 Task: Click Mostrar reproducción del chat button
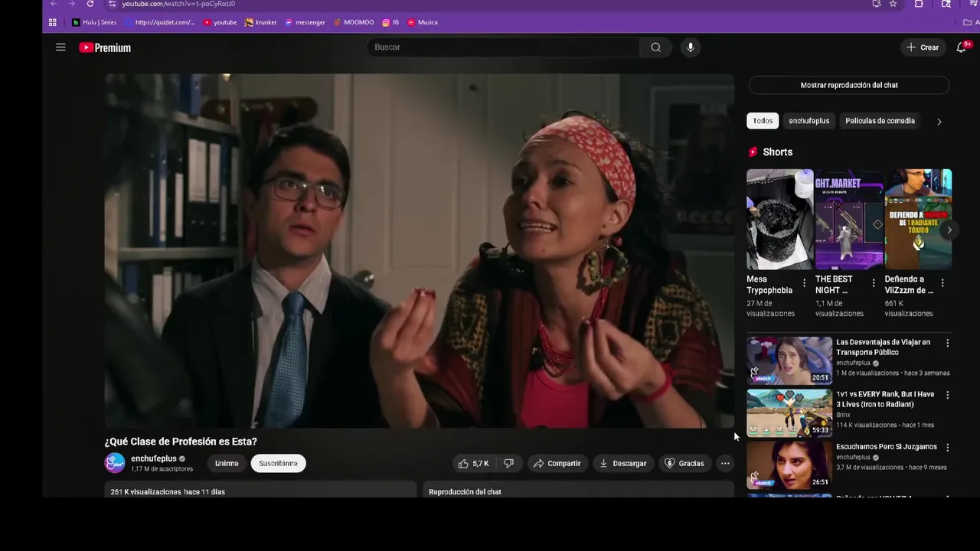coord(849,85)
